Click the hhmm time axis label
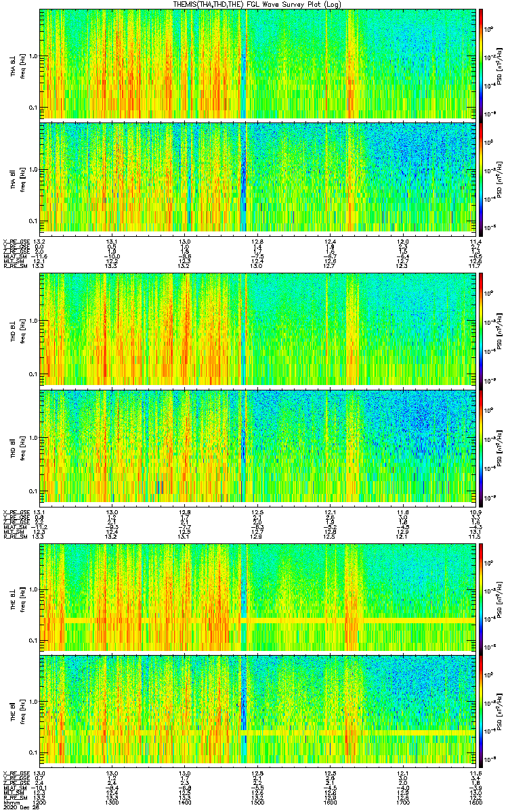This screenshot has height=812, width=508. coord(11,802)
